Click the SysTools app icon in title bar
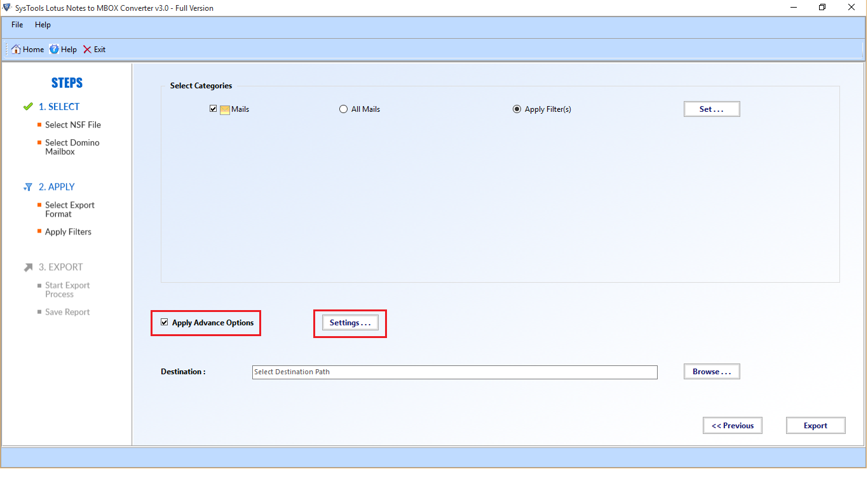This screenshot has height=488, width=868. 7,8
